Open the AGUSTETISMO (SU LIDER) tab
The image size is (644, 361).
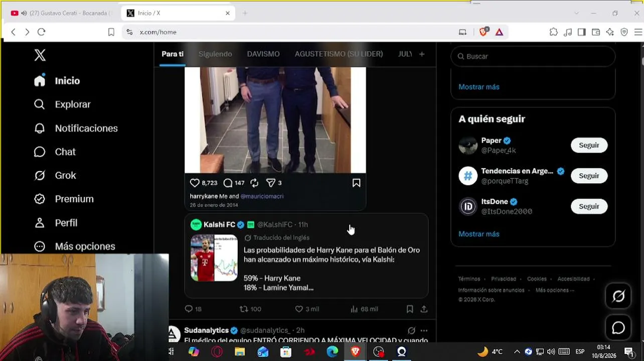click(x=339, y=54)
